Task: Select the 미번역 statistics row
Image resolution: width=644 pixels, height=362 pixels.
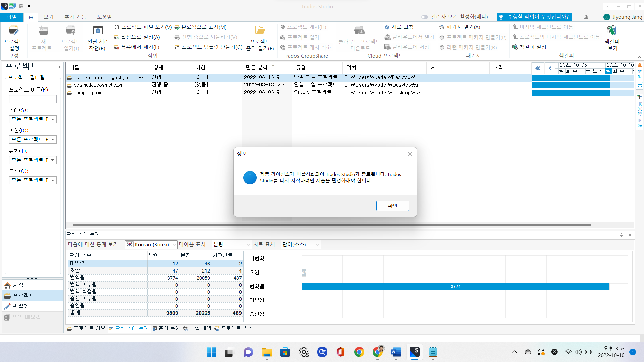Action: click(x=156, y=264)
